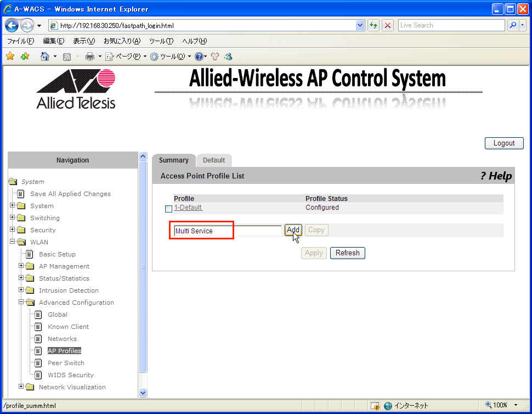Open the ツール(O) toolbar gear menu
The image size is (532, 414).
171,57
